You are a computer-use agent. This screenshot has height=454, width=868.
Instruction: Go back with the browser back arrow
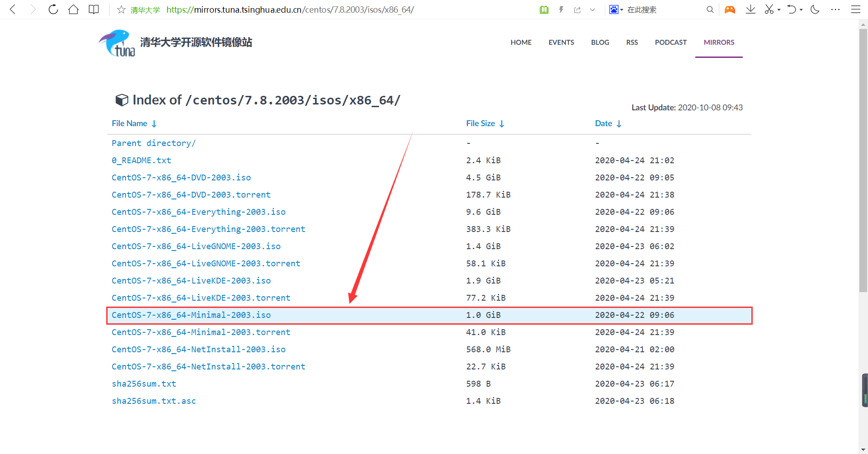click(x=13, y=9)
